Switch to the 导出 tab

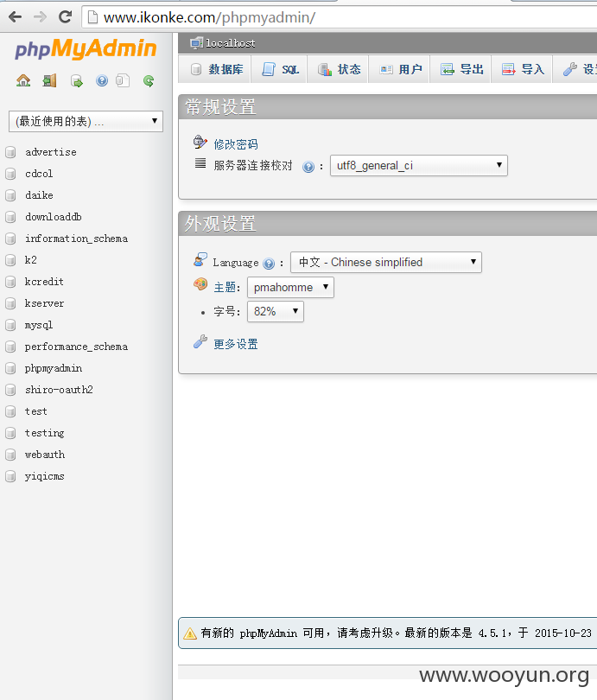[x=460, y=69]
